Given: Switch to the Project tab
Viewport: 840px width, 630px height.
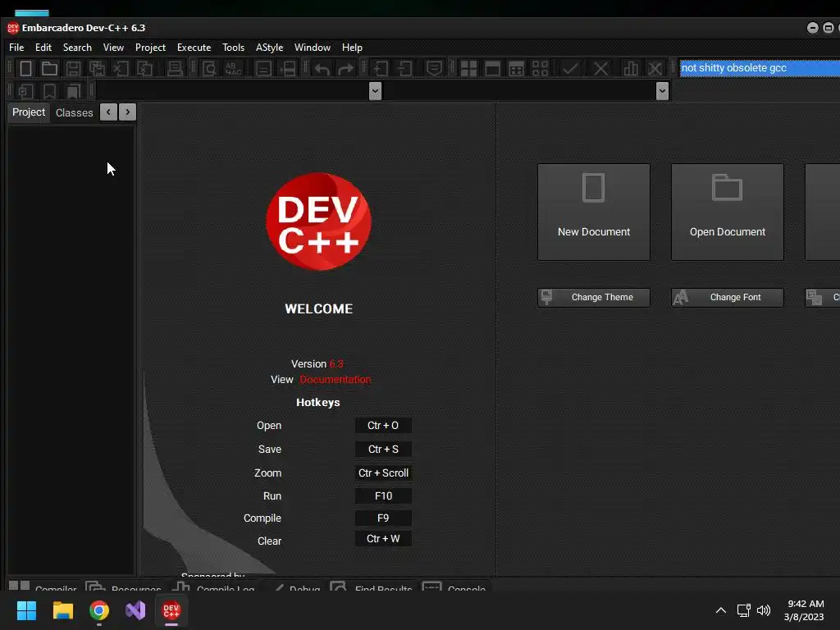Looking at the screenshot, I should tap(29, 112).
